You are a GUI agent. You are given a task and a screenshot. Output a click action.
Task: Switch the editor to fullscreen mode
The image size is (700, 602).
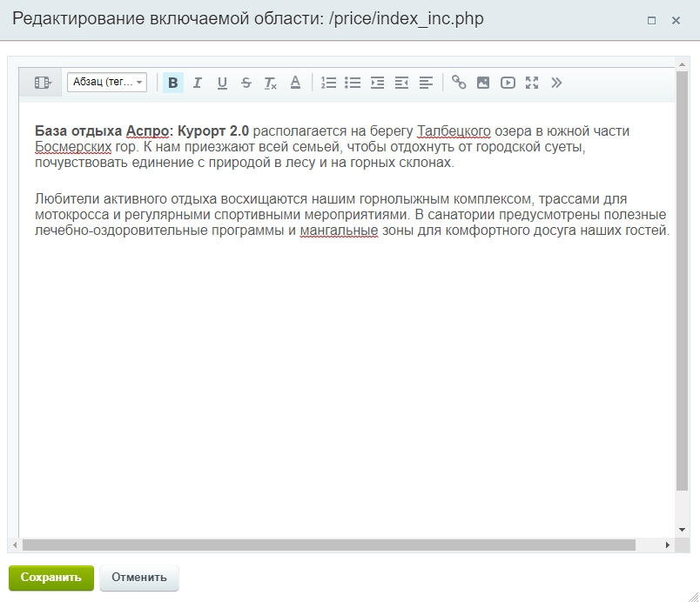pos(532,83)
